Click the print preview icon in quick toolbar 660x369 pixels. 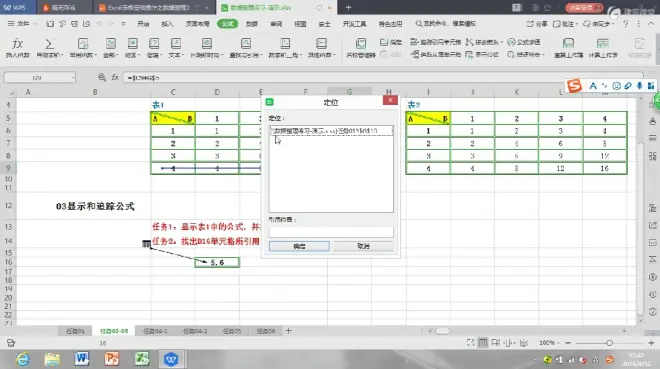point(86,24)
